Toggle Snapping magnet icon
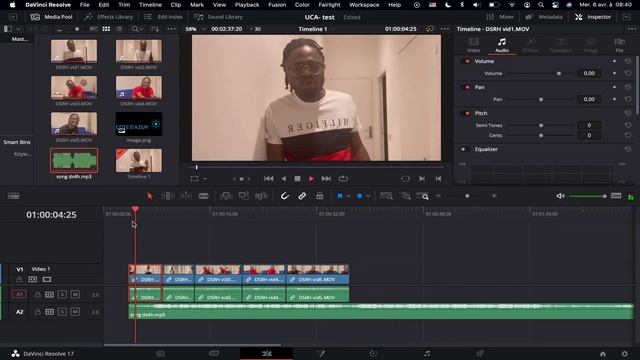Viewport: 640px width, 360px height. [284, 196]
